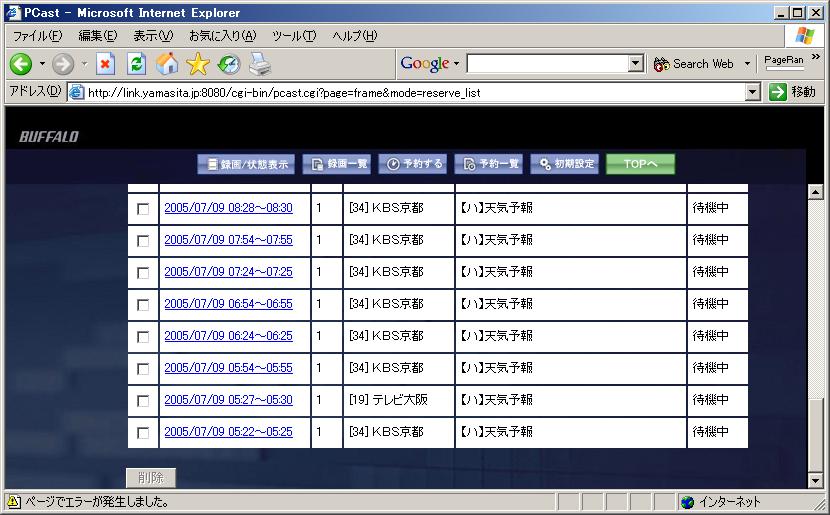Tick checkbox for テレビ大阪 05:27 reservation
Screen dimensions: 830x515
[x=143, y=401]
